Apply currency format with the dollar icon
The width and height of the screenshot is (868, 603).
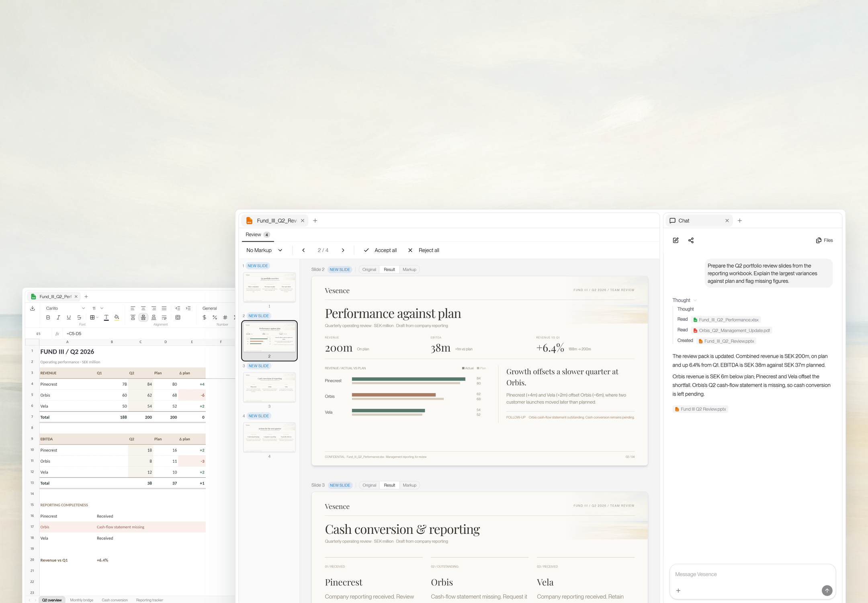point(204,318)
